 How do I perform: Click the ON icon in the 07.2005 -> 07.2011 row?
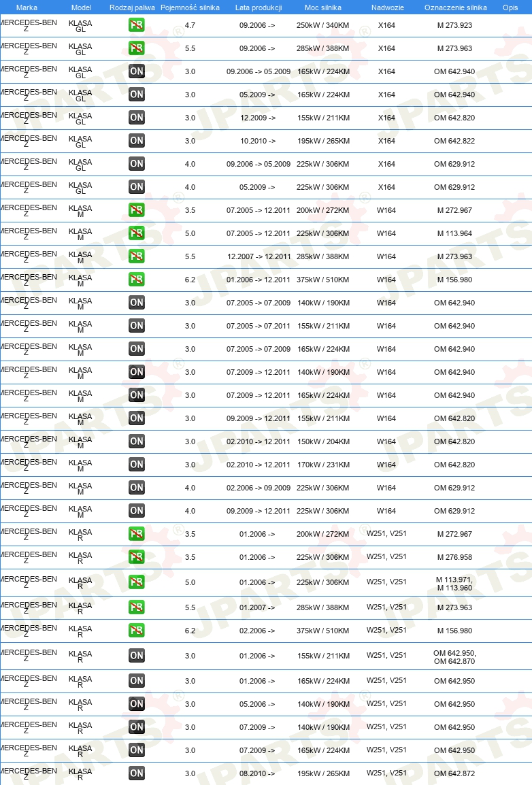point(136,326)
